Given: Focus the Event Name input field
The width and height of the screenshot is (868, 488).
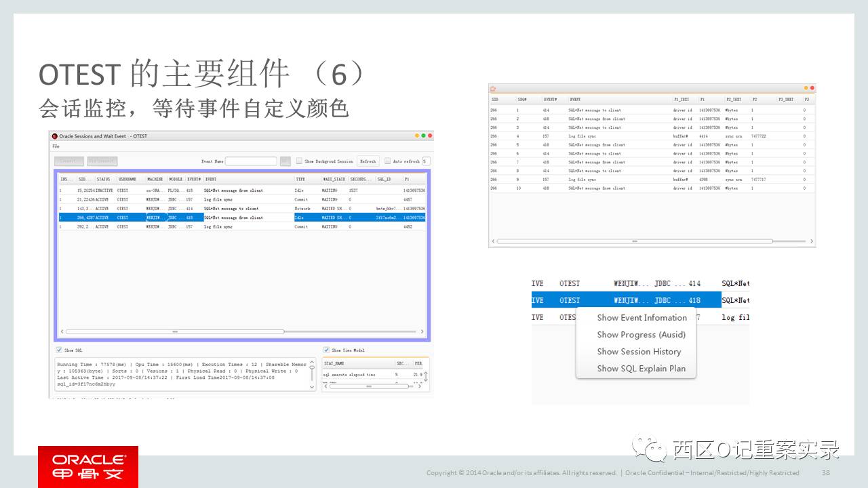Looking at the screenshot, I should tap(251, 161).
